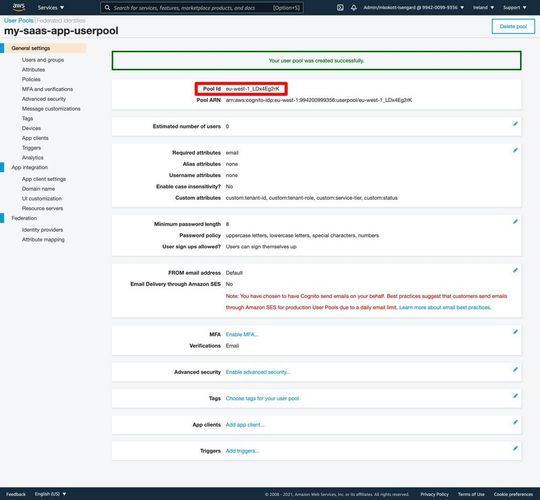
Task: Click the my-saas-app-userpool title
Action: pos(61,31)
